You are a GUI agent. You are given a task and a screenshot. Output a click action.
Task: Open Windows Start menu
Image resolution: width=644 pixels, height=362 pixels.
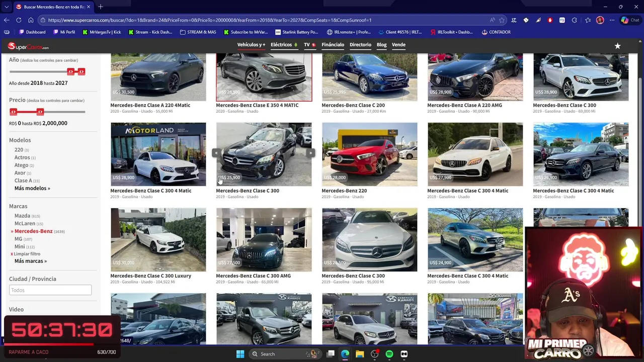point(240,354)
